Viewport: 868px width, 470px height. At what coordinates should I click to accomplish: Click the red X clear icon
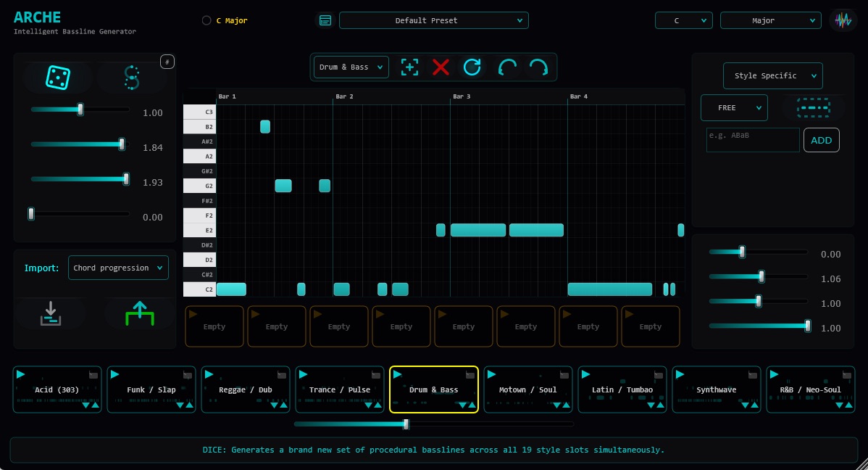point(441,67)
